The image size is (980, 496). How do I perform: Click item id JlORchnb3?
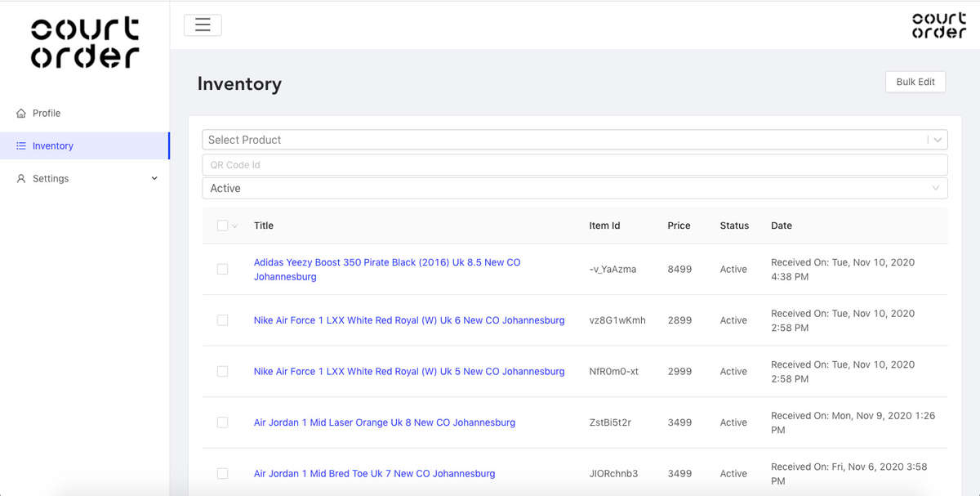coord(613,473)
